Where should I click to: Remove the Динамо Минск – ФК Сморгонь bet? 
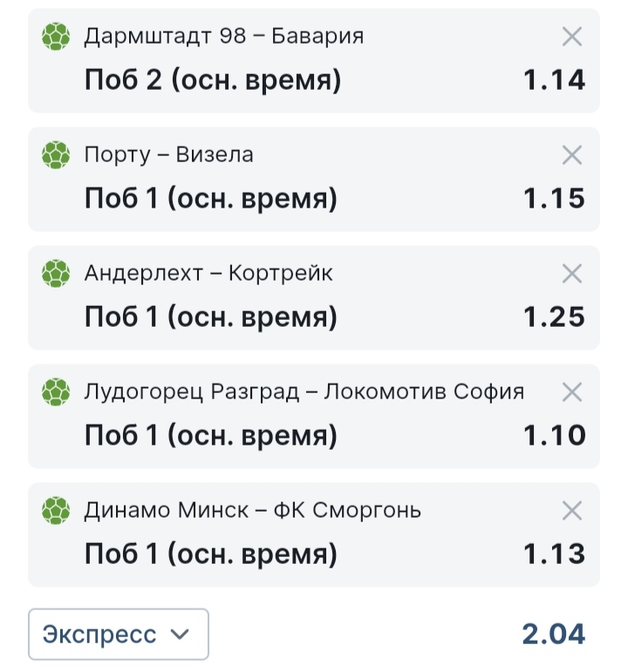coord(572,511)
